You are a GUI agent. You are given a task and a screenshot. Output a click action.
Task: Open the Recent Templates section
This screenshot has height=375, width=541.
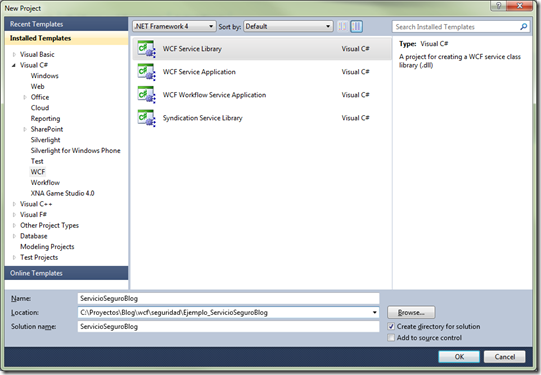click(66, 24)
